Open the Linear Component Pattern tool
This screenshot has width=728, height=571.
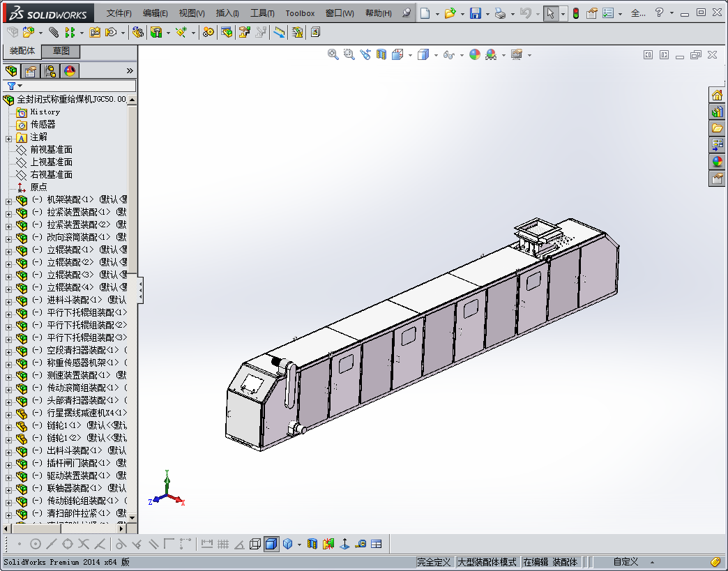tap(70, 32)
